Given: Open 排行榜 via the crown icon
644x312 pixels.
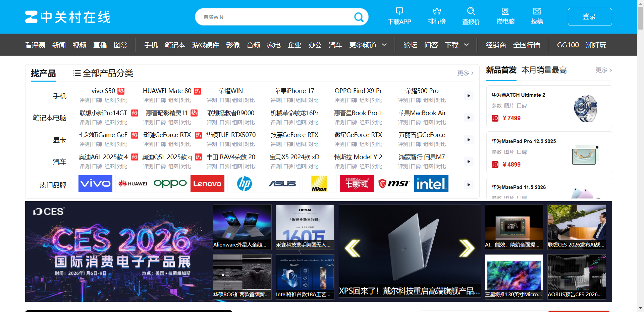Looking at the screenshot, I should (436, 11).
